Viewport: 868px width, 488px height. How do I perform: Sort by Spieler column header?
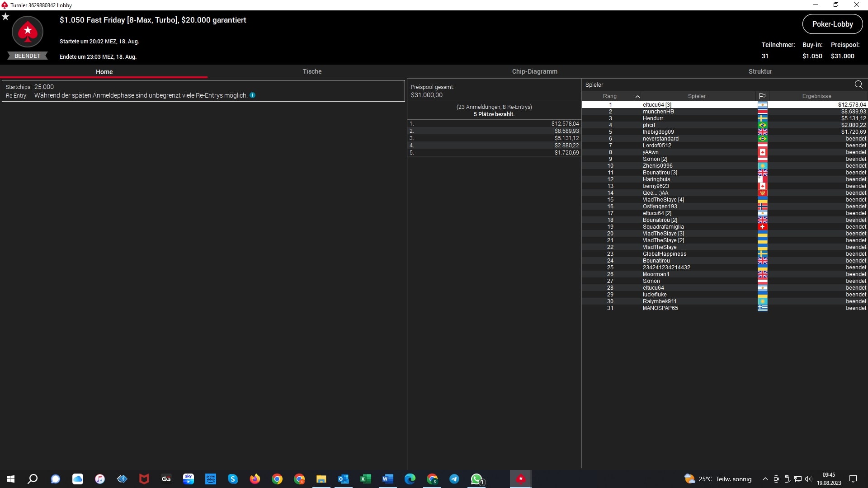(x=697, y=96)
